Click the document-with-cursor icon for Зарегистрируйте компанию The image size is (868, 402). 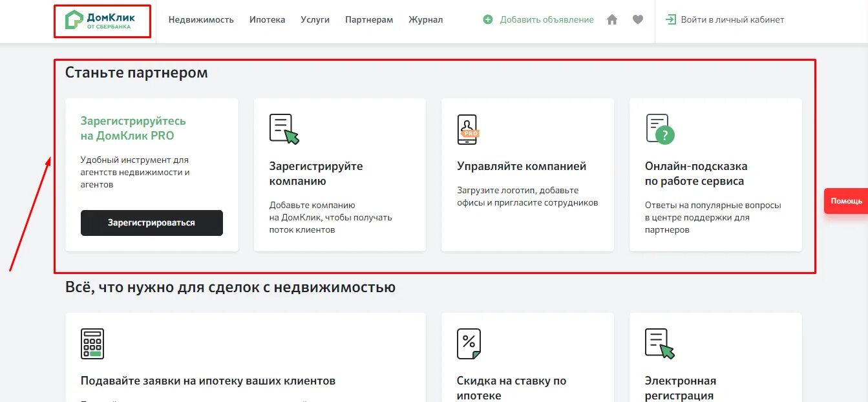pyautogui.click(x=284, y=129)
